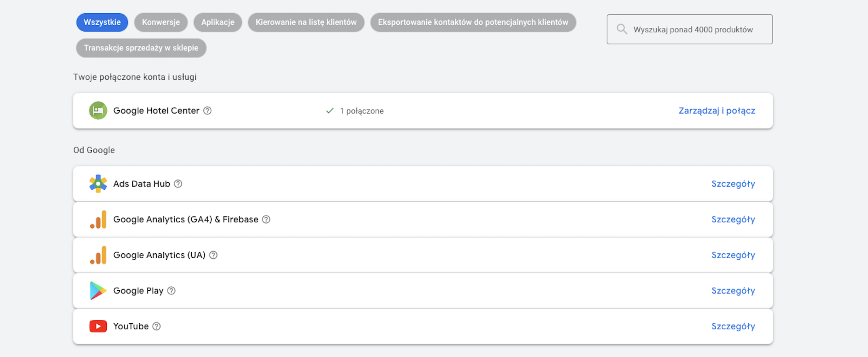The width and height of the screenshot is (868, 357).
Task: Select the Wszystkie filter chip
Action: click(102, 22)
